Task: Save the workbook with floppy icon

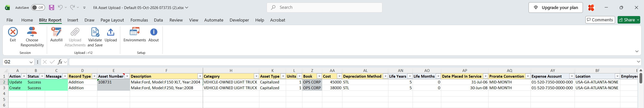Action: point(52,8)
